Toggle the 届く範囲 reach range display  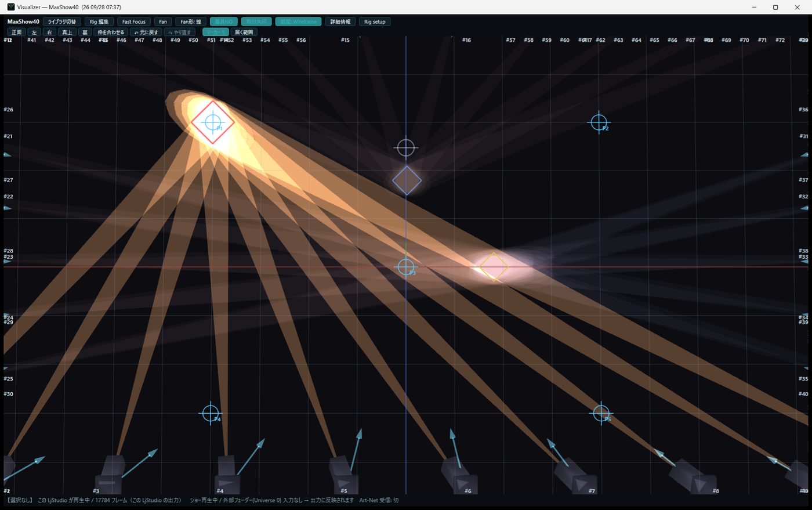244,32
